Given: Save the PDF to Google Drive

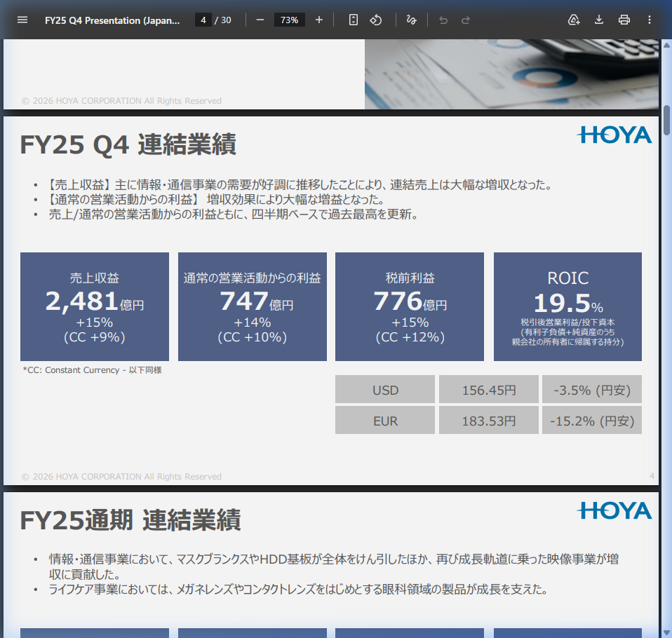Looking at the screenshot, I should pyautogui.click(x=574, y=20).
